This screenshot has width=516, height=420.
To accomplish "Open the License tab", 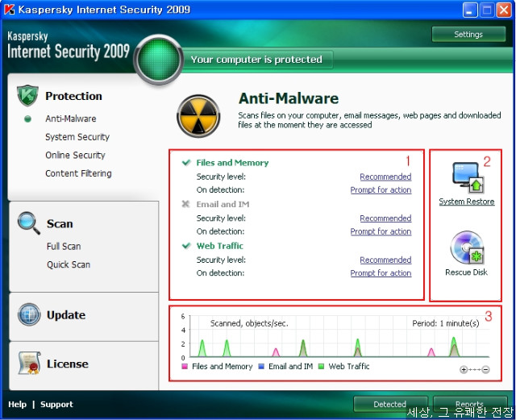I will (68, 364).
